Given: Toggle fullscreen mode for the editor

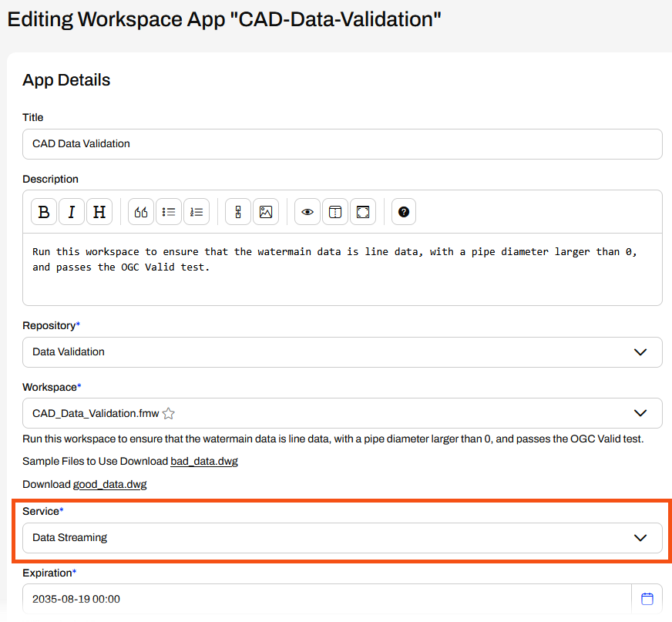Looking at the screenshot, I should pyautogui.click(x=363, y=212).
